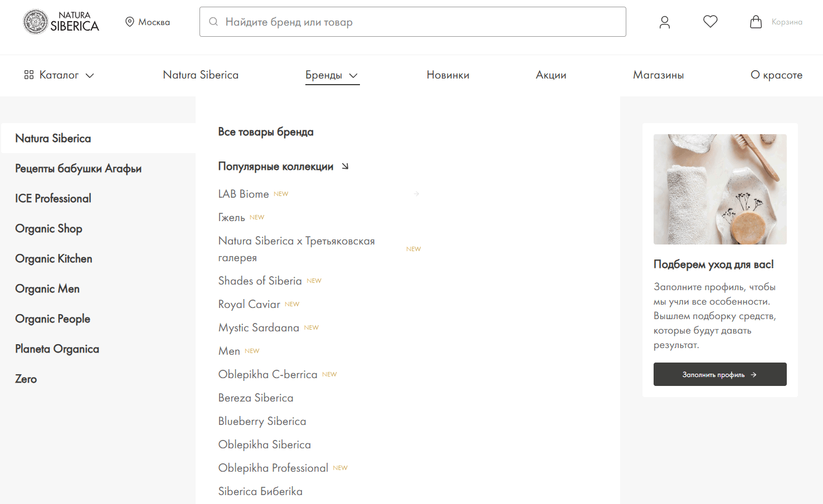Viewport: 823px width, 504px height.
Task: Open the Royal Caviar collection link
Action: click(x=249, y=304)
